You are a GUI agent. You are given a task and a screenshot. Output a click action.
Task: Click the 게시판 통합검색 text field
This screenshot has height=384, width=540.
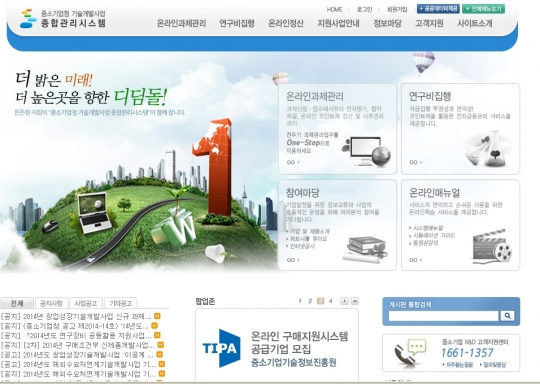(444, 316)
